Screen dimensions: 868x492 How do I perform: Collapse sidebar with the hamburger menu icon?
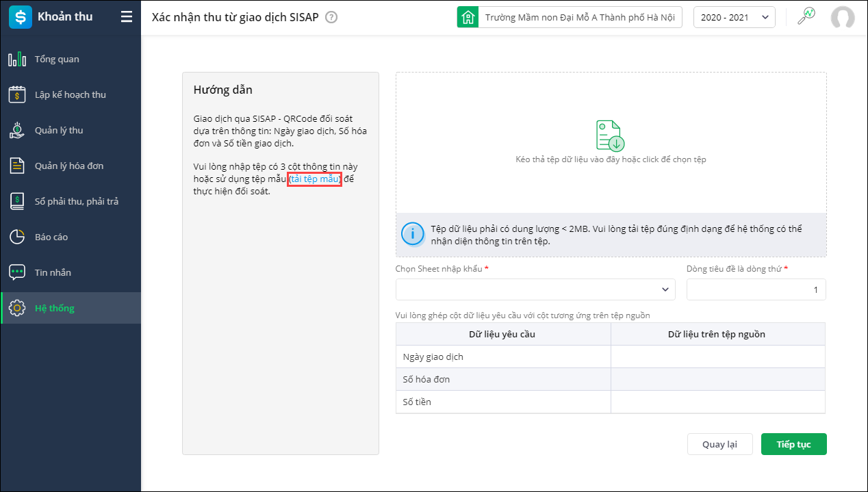click(x=127, y=17)
